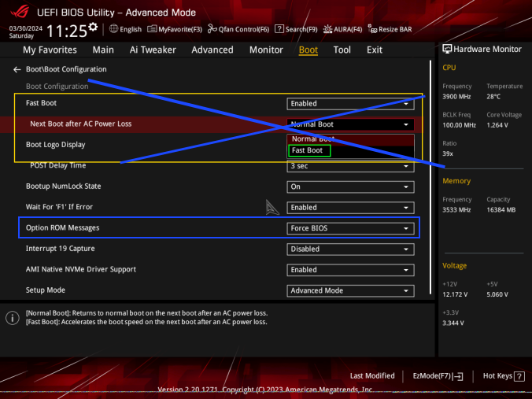Open the Monitor tab
The height and width of the screenshot is (399, 532).
pos(266,50)
